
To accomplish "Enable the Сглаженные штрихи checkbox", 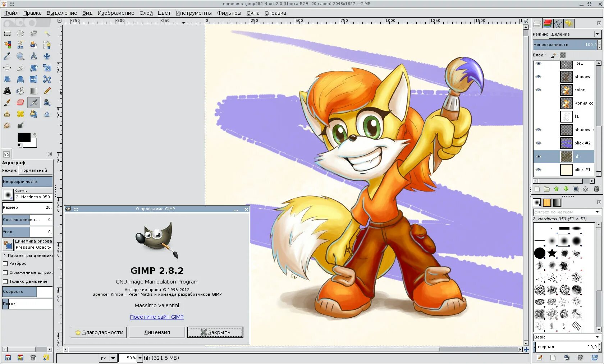I will (5, 272).
